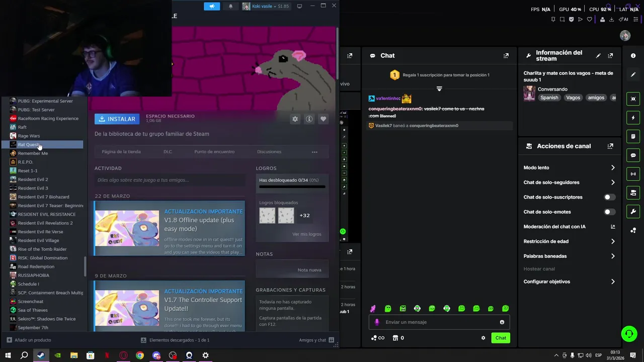This screenshot has height=362, width=644.
Task: Switch to Punto de encuentro tab
Action: [x=214, y=151]
